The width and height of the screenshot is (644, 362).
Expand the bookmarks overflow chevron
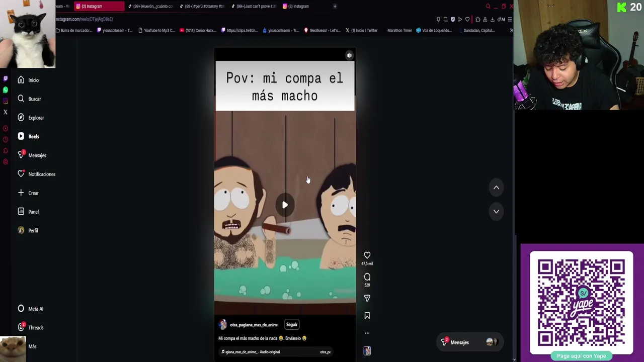(x=511, y=31)
